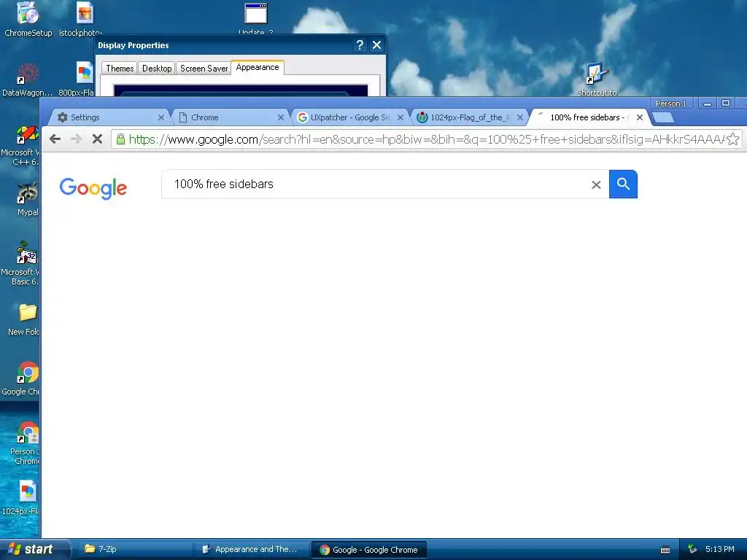
Task: Close the Display Properties dialog
Action: 377,45
